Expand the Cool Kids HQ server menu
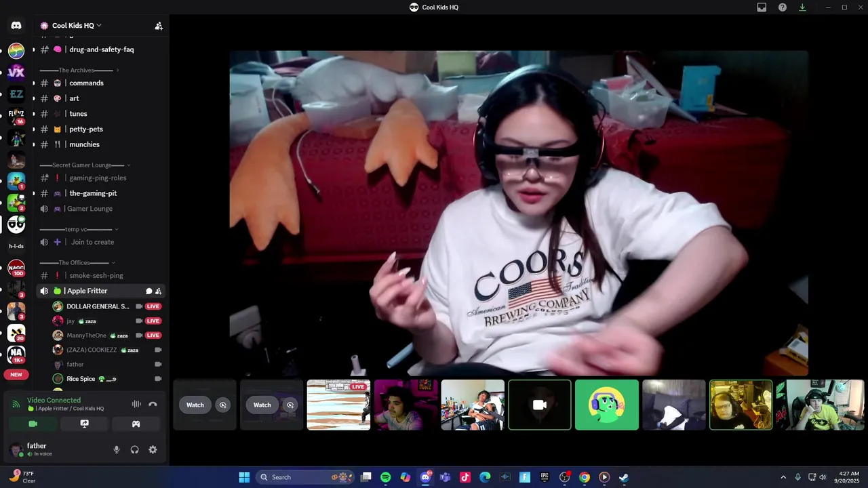Viewport: 868px width, 488px height. (77, 26)
